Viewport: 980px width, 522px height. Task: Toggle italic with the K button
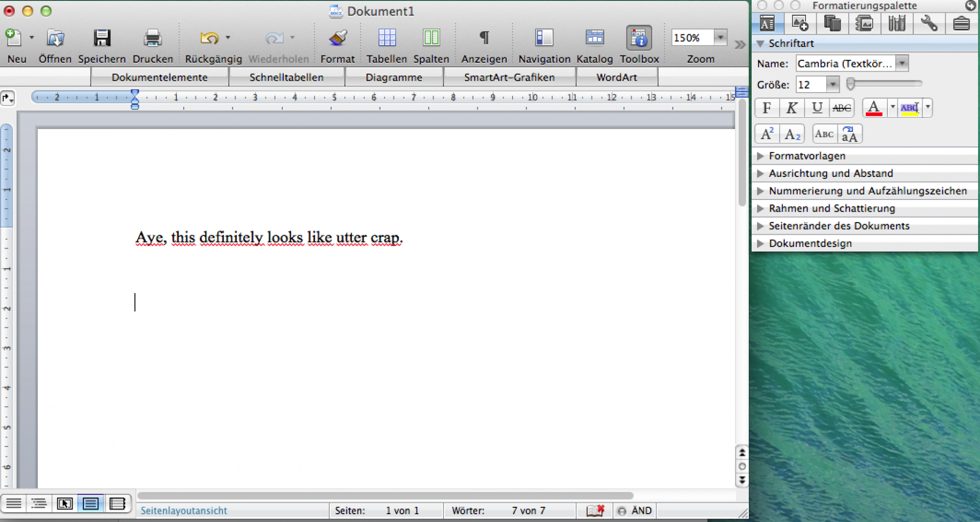click(x=792, y=108)
